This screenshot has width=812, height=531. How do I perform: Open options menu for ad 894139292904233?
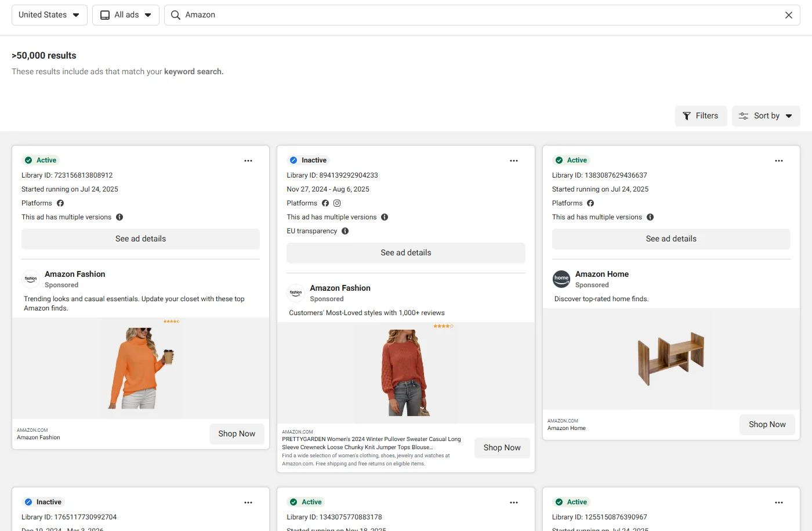point(514,161)
